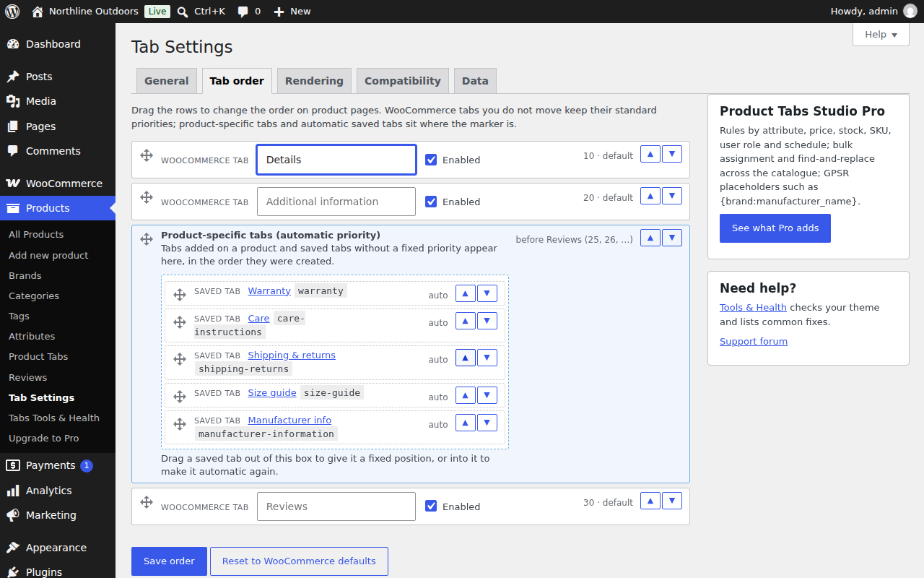
Task: Open the Support forum link
Action: coord(754,342)
